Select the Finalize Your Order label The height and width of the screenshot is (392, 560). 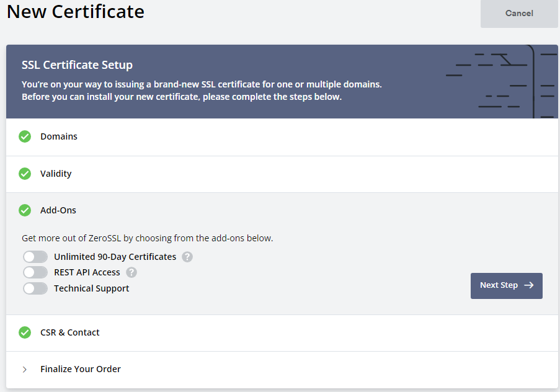[81, 369]
